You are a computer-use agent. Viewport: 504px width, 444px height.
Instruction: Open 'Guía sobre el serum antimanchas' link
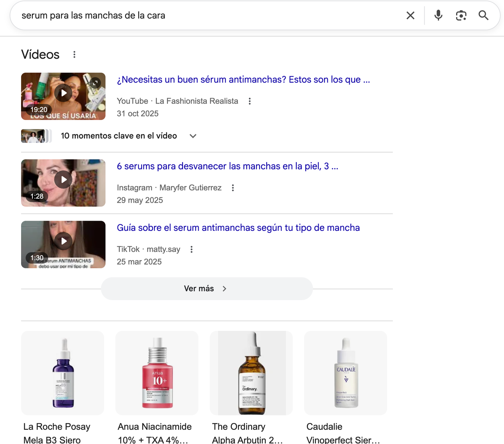click(238, 228)
